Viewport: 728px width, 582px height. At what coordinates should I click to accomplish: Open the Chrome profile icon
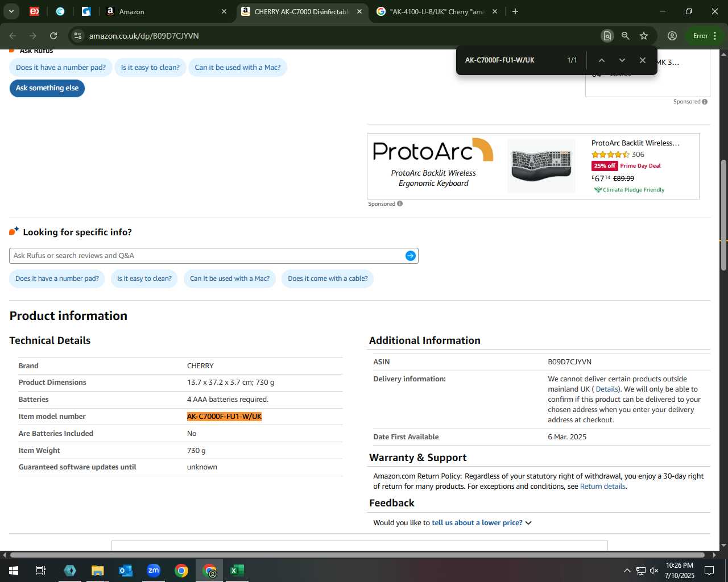(672, 36)
